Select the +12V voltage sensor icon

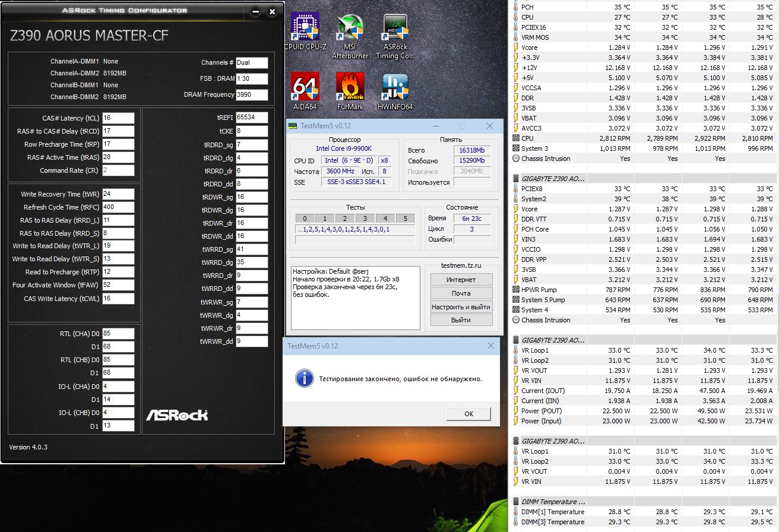(x=515, y=68)
